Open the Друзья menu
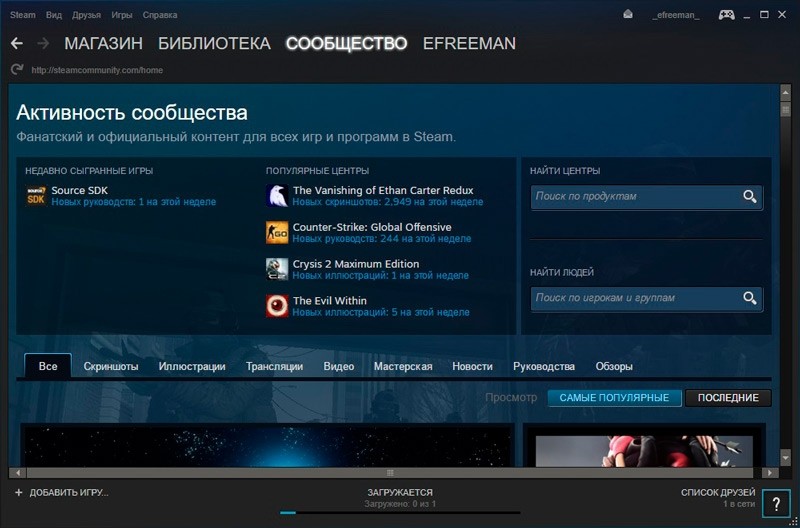This screenshot has height=528, width=800. point(86,15)
